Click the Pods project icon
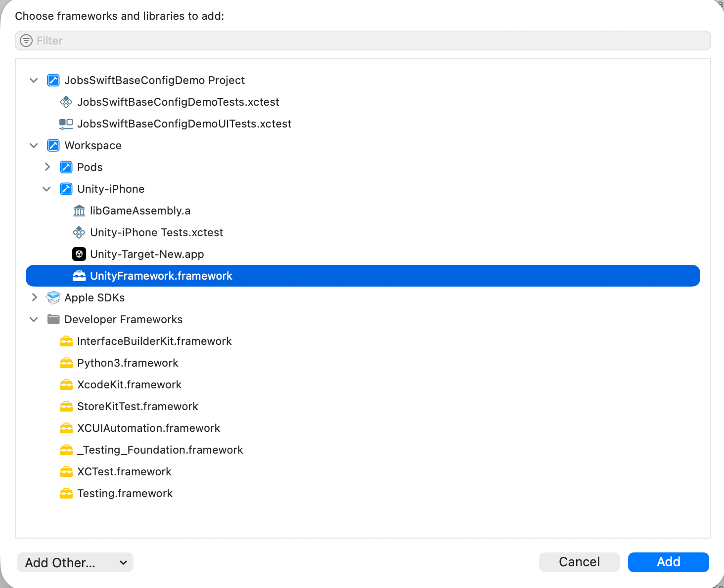The image size is (724, 588). pos(66,167)
